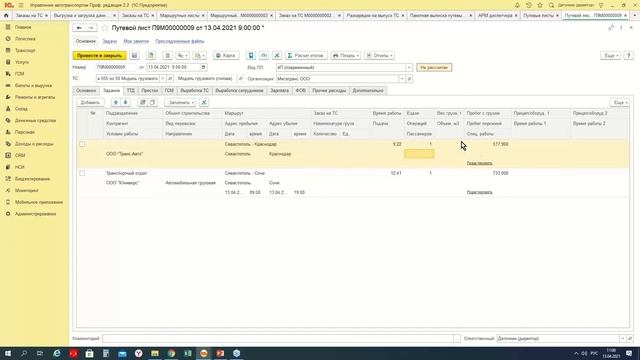This screenshot has height=360, width=640.
Task: Switch to the ГСМ document tab
Action: point(169,91)
